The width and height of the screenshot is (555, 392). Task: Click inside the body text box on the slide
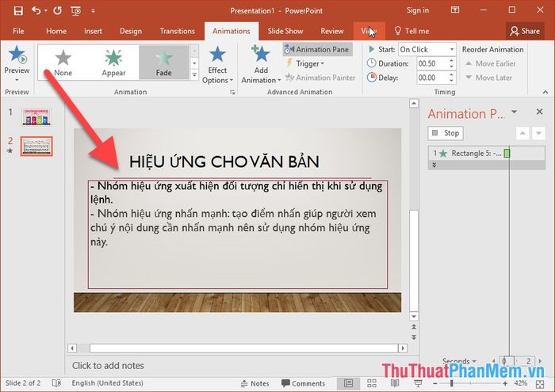[x=238, y=234]
